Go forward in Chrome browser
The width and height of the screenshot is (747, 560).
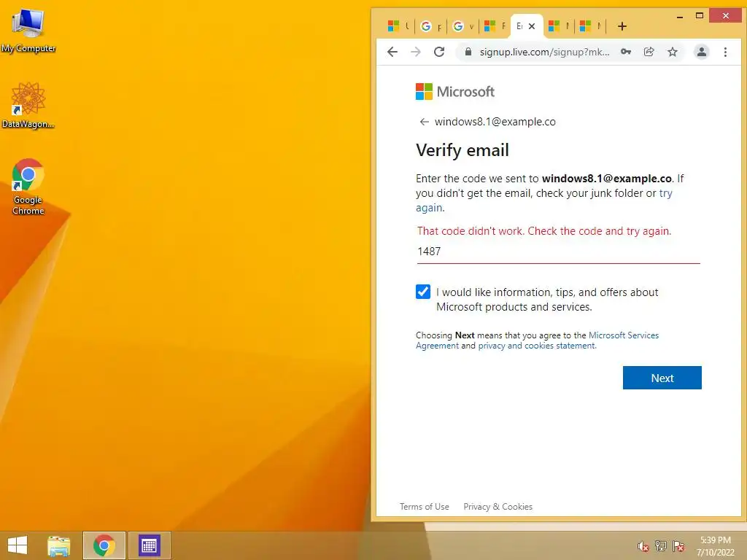[416, 52]
